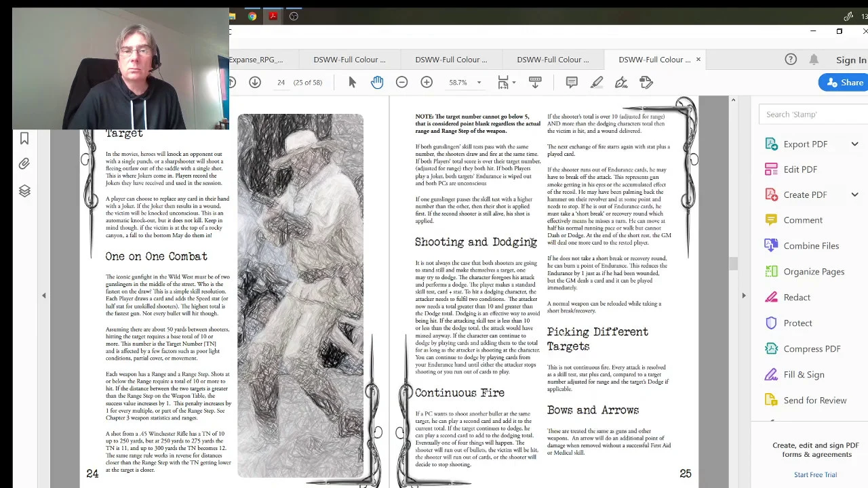This screenshot has height=488, width=868.
Task: Click the fit page view icon
Action: (503, 83)
